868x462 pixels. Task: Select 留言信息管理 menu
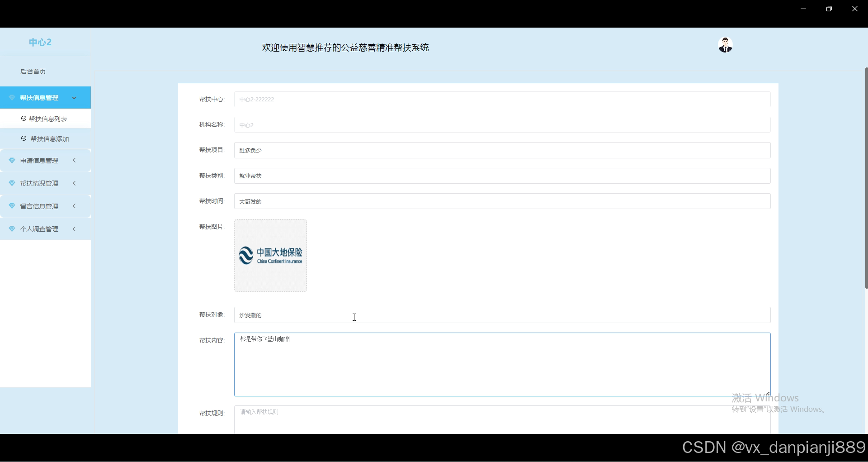click(45, 206)
